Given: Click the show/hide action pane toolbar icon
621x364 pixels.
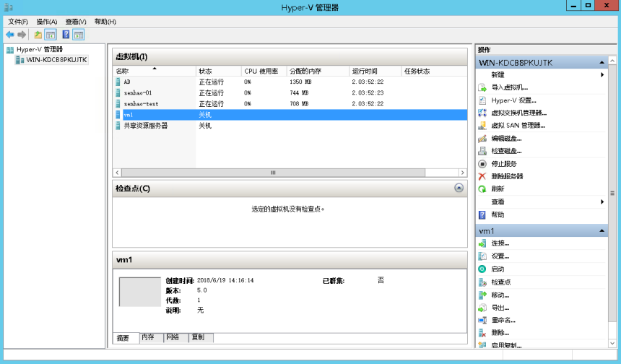Looking at the screenshot, I should 79,35.
